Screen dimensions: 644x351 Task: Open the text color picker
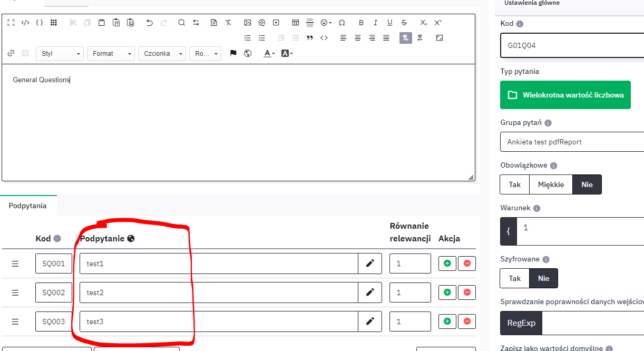pos(269,53)
